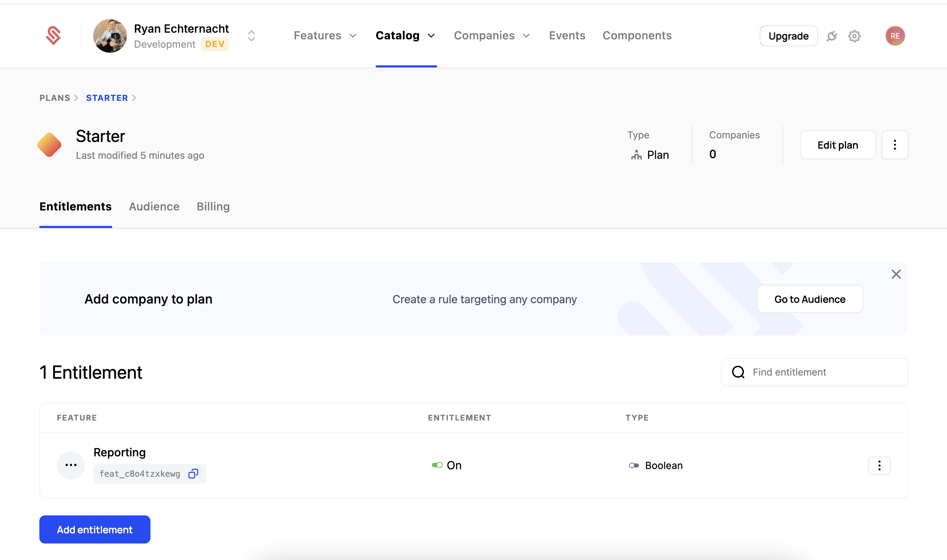Click the Boolean type toggle icon
Image resolution: width=947 pixels, height=560 pixels.
point(634,465)
